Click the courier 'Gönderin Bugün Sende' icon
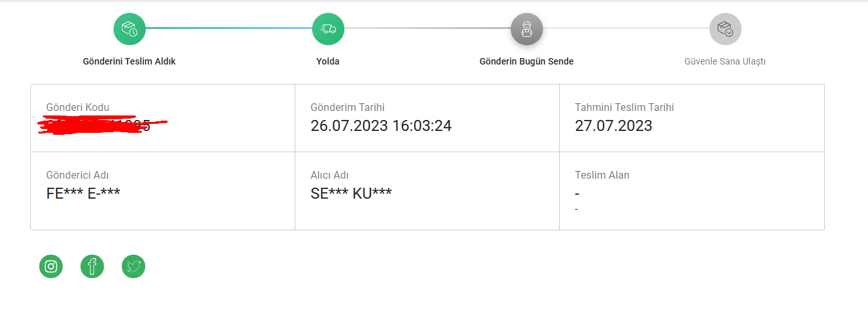 [x=527, y=28]
